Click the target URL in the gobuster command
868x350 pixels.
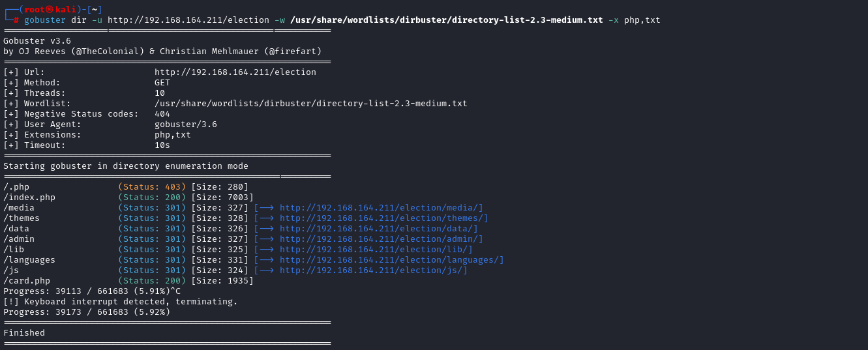click(x=188, y=20)
